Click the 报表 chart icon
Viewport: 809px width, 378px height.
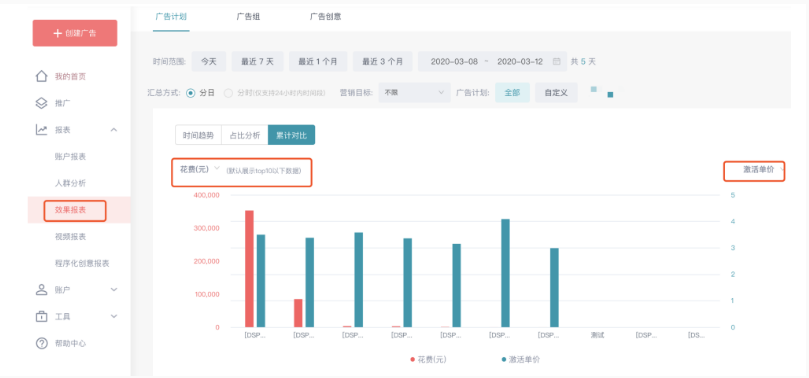(41, 130)
